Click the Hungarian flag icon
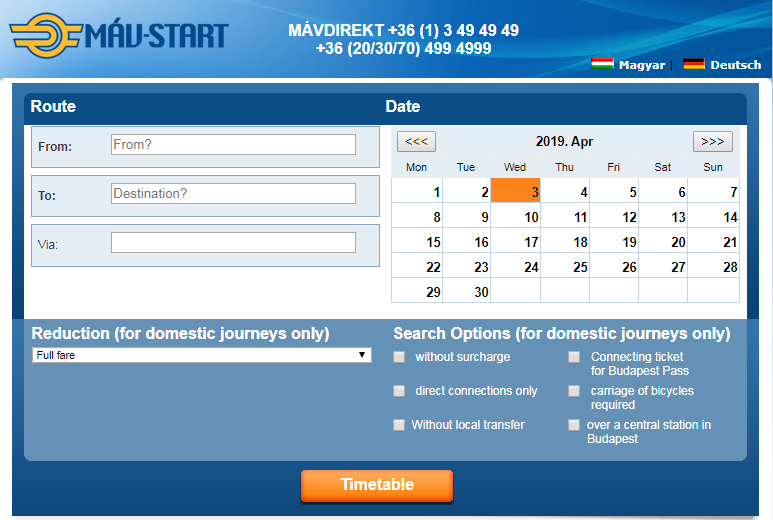Viewport: 773px width, 520px height. point(602,64)
